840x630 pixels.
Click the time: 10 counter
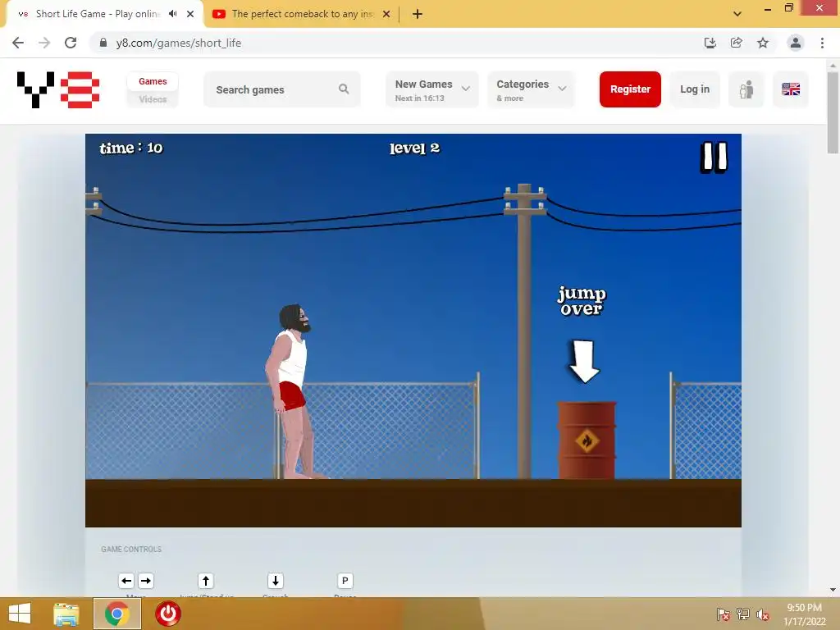[x=131, y=148]
